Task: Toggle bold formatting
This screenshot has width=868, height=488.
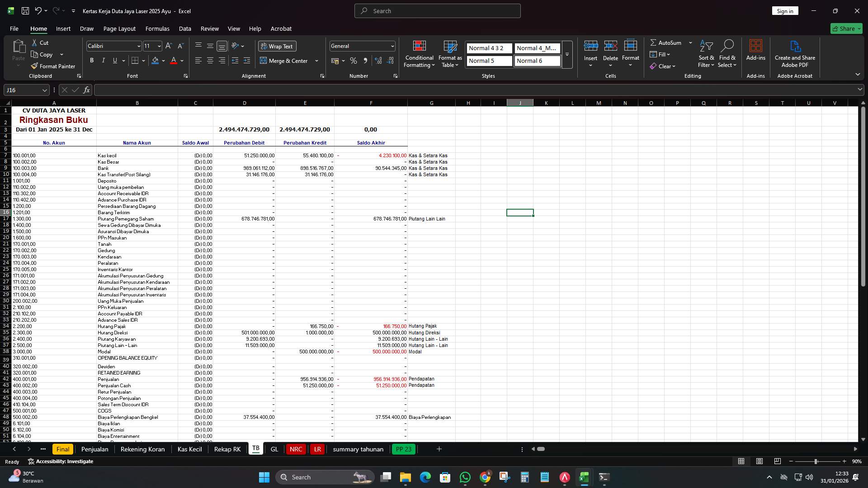Action: 92,60
